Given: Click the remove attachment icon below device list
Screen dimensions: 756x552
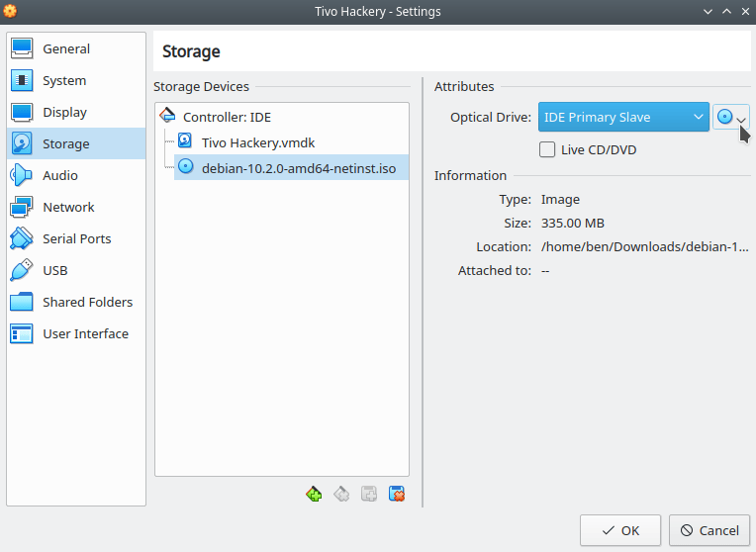Looking at the screenshot, I should [397, 495].
